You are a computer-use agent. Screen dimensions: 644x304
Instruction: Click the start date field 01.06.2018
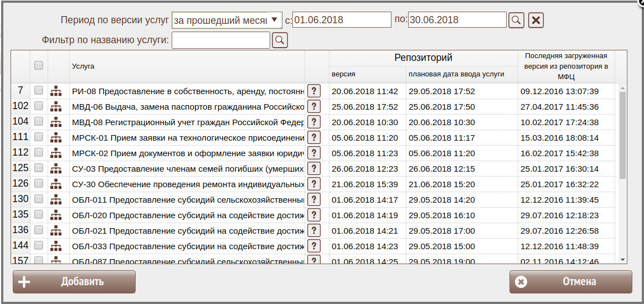point(342,20)
